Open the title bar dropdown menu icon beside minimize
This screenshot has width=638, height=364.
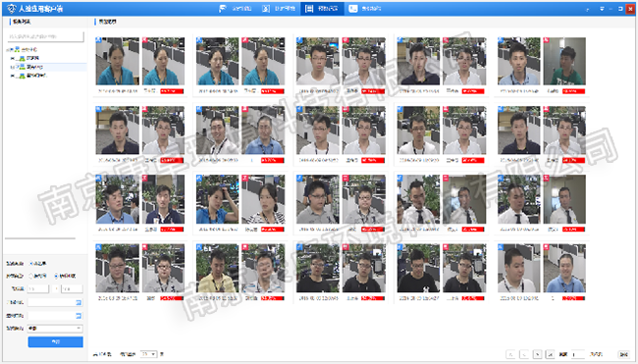(602, 9)
